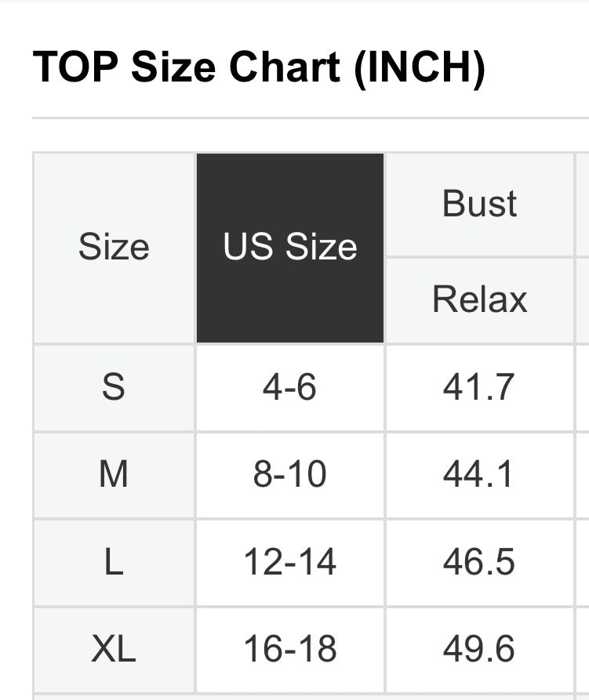Select the M size row label
The width and height of the screenshot is (589, 700).
point(114,474)
